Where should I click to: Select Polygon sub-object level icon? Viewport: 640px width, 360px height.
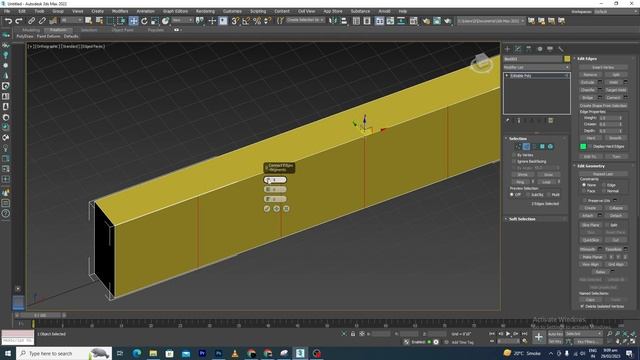(x=542, y=147)
